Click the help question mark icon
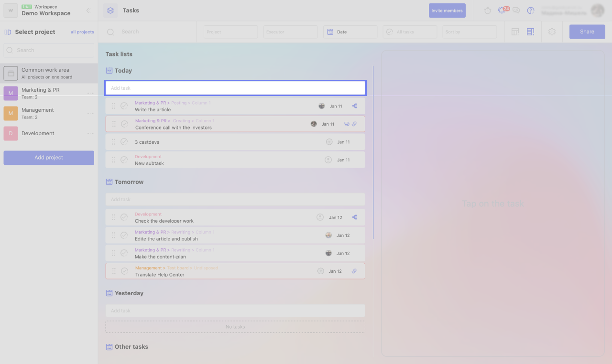This screenshot has height=364, width=612. point(530,11)
